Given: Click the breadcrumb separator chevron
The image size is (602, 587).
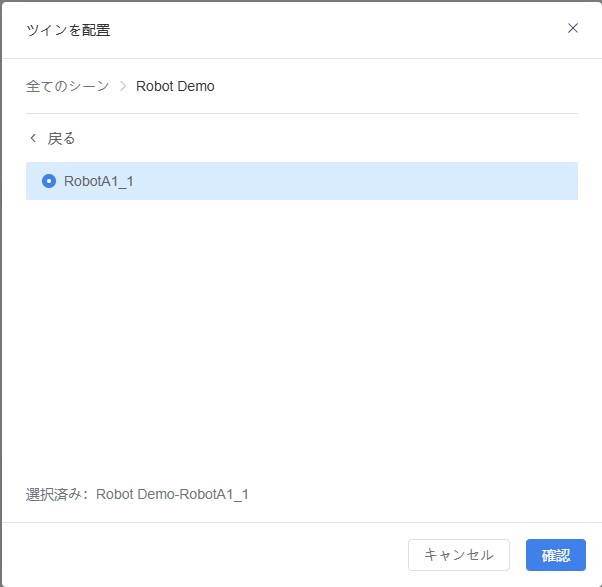Looking at the screenshot, I should pyautogui.click(x=123, y=86).
